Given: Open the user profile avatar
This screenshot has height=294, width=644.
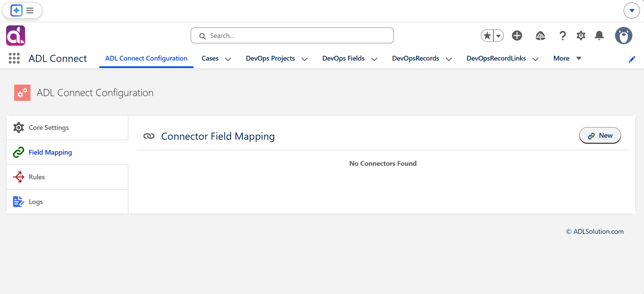Looking at the screenshot, I should coord(624,36).
